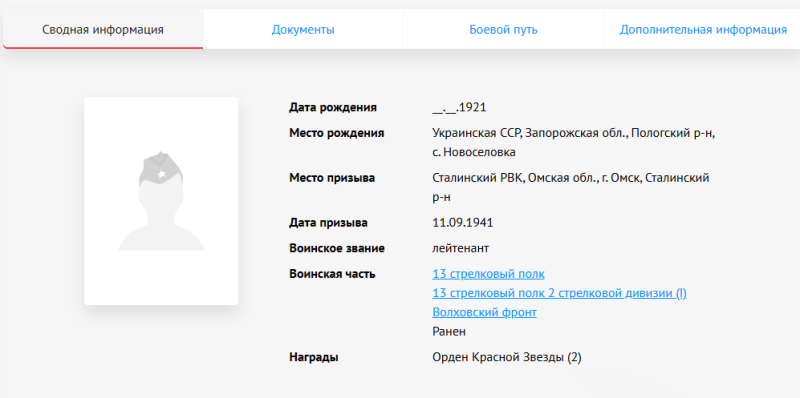
Task: Open 13 стрелковый полк 2 стрелковой дивизии link
Action: tap(559, 293)
